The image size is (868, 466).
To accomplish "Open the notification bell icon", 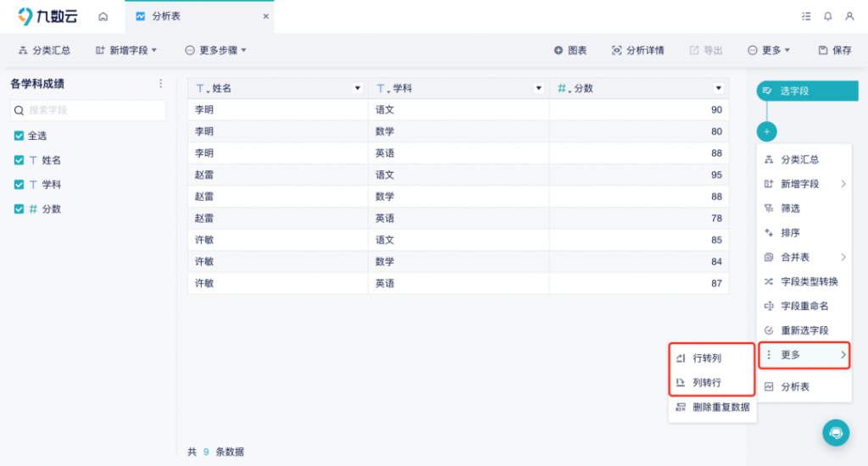I will 827,16.
